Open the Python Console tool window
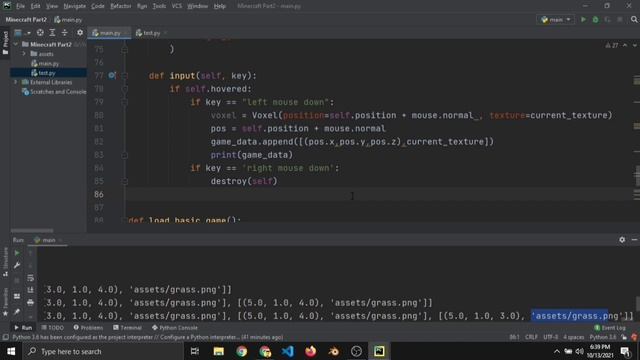This screenshot has width=640, height=360. [x=174, y=328]
